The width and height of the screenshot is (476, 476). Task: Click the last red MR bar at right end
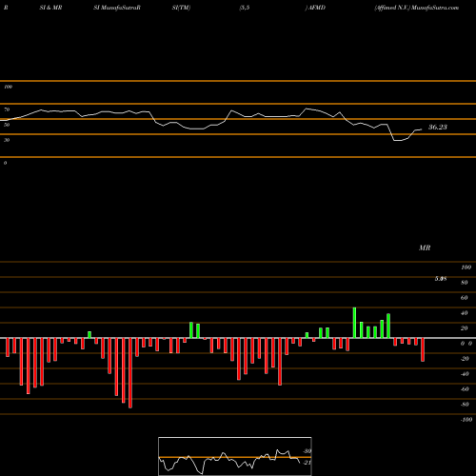tap(423, 349)
